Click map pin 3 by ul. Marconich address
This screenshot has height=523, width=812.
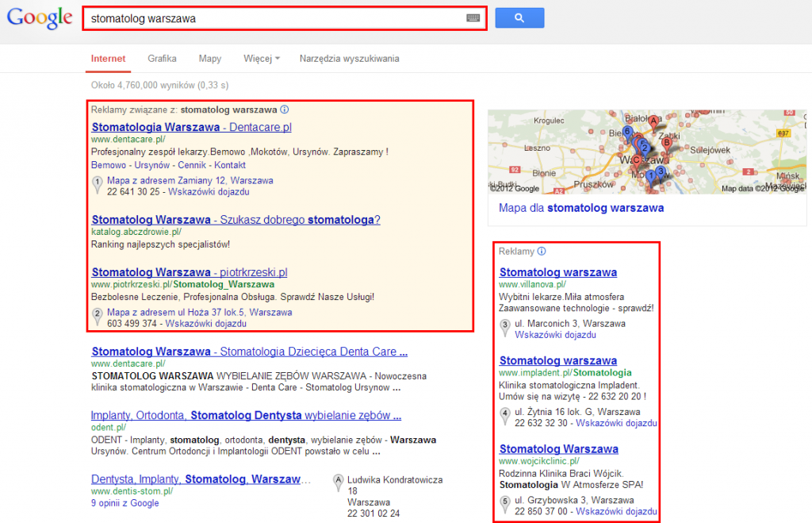[505, 329]
